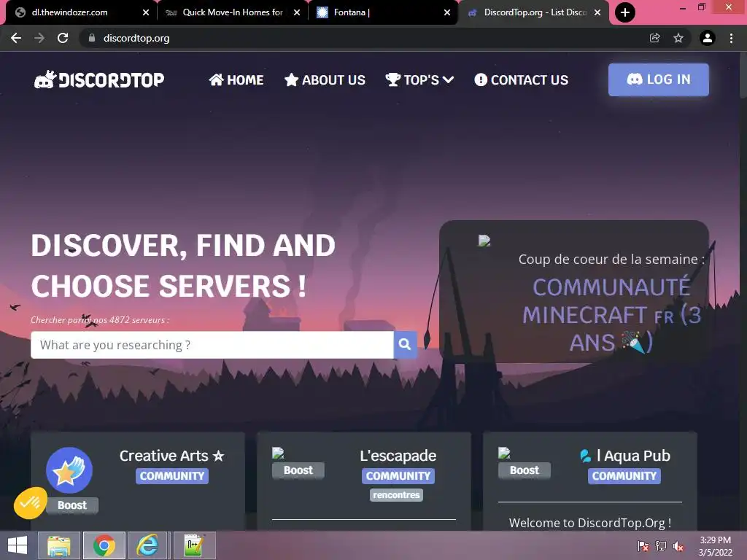The height and width of the screenshot is (560, 747).
Task: Open the Creative Arts server avatar
Action: point(69,470)
